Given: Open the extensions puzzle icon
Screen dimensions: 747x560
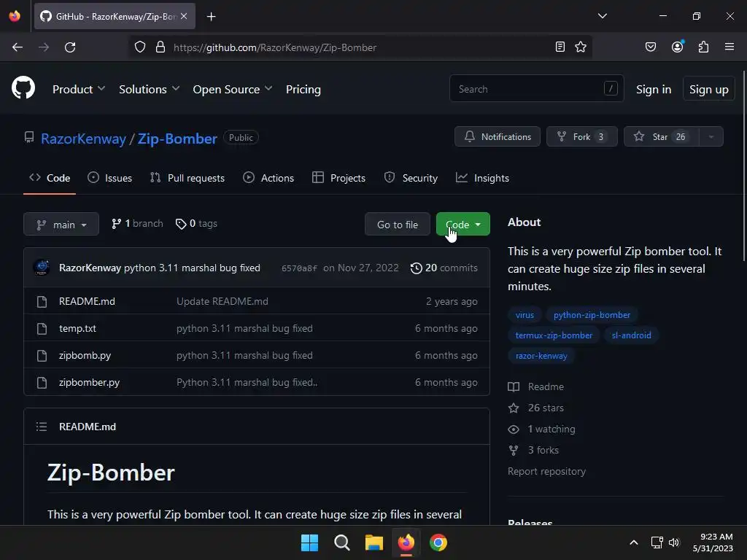Looking at the screenshot, I should pos(703,47).
